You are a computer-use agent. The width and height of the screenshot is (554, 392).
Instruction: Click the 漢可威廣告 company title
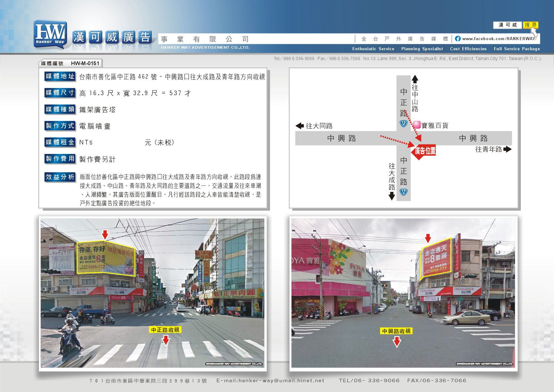[x=113, y=37]
